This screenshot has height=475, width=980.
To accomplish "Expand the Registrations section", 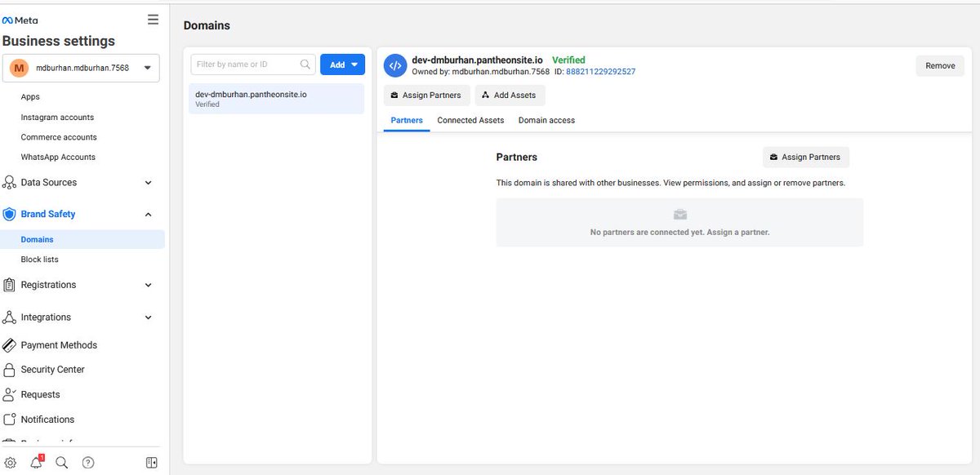I will click(x=148, y=285).
